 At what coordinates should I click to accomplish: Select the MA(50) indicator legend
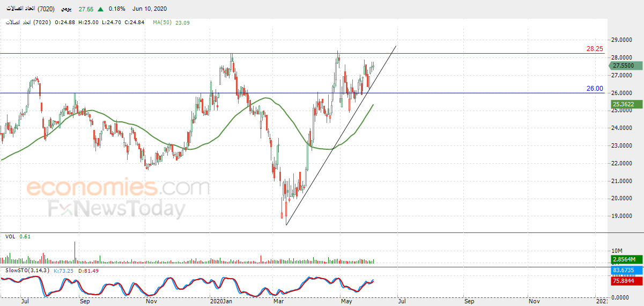point(161,23)
